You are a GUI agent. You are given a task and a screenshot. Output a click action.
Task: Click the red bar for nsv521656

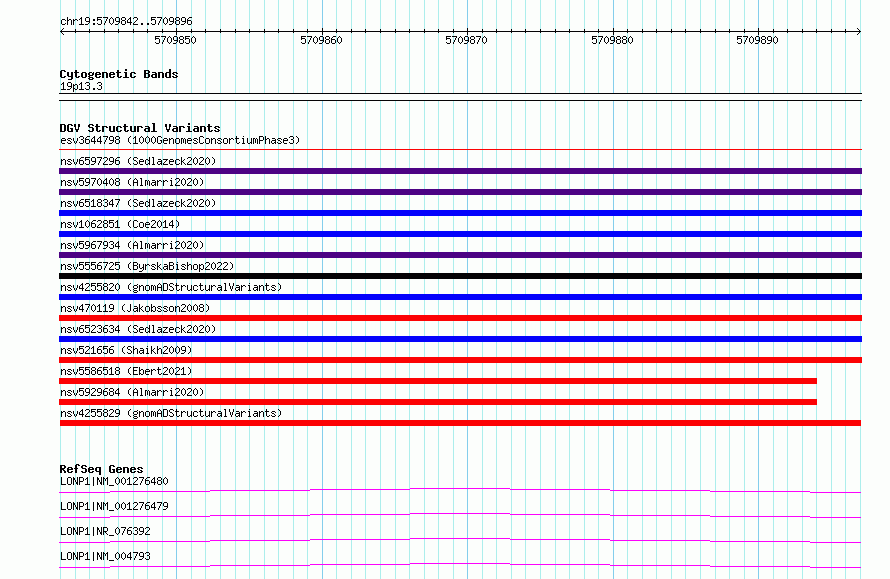[x=460, y=360]
